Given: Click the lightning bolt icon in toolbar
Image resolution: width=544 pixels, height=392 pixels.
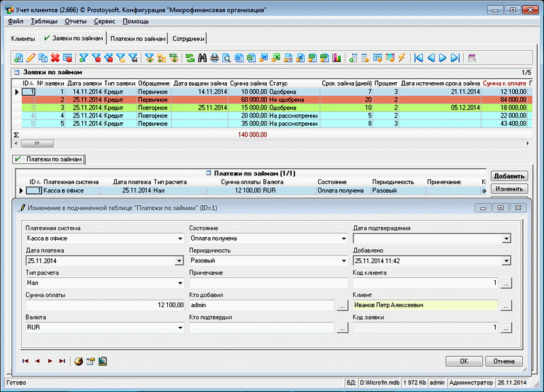Looking at the screenshot, I should tap(401, 58).
